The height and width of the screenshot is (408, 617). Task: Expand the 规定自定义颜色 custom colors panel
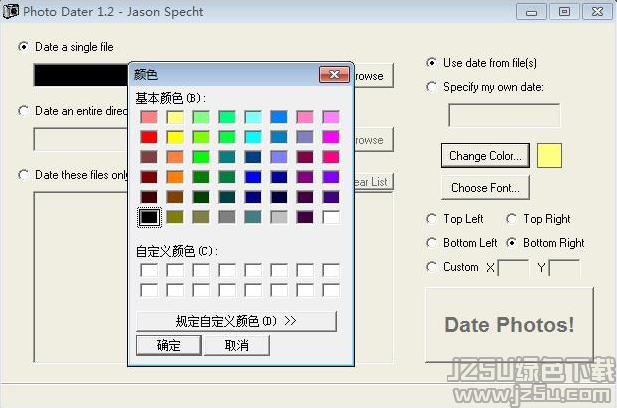236,321
